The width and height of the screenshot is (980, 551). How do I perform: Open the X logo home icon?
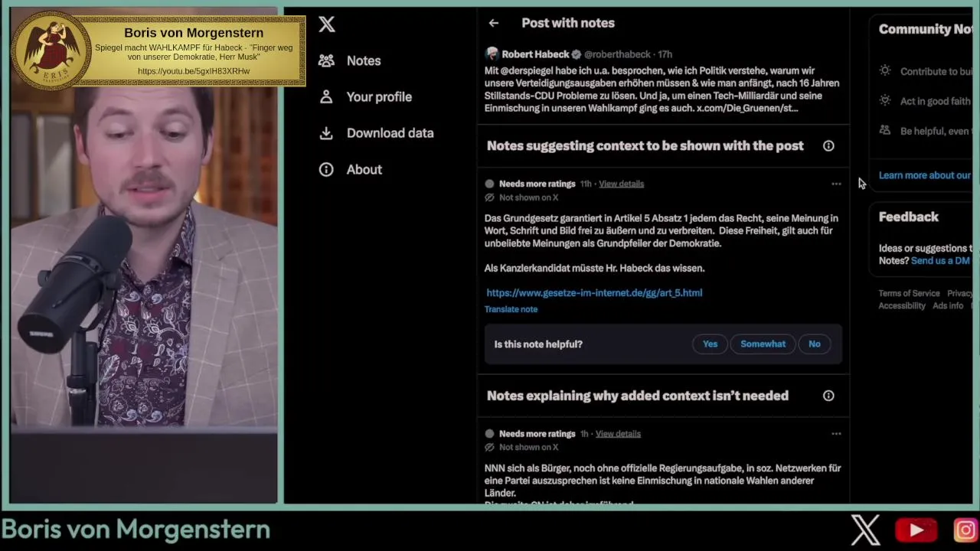coord(327,24)
